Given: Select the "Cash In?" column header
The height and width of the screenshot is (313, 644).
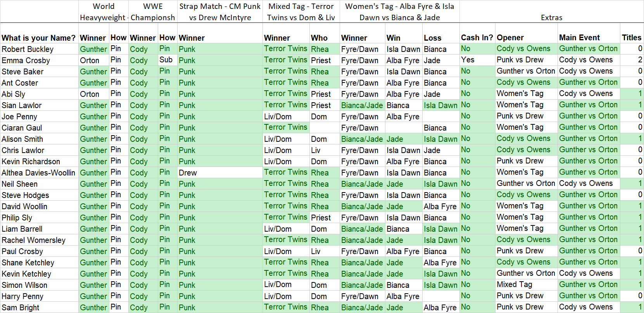Looking at the screenshot, I should pos(477,38).
